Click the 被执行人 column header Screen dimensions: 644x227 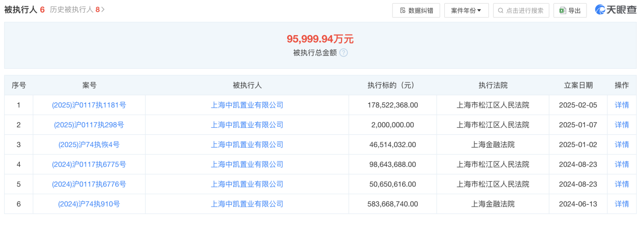click(247, 85)
